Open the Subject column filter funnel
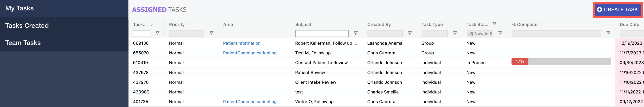Image resolution: width=644 pixels, height=107 pixels. pyautogui.click(x=356, y=33)
